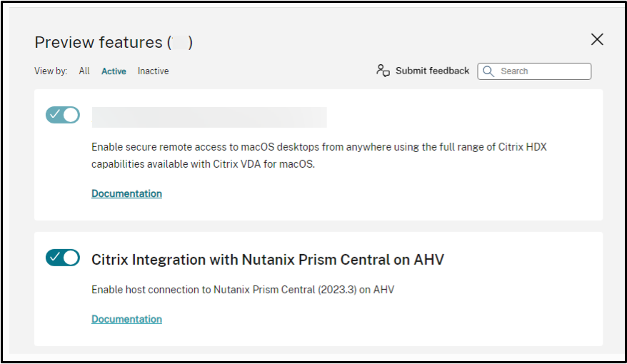Click the magnifier icon in search box
The height and width of the screenshot is (364, 627).
coord(488,71)
